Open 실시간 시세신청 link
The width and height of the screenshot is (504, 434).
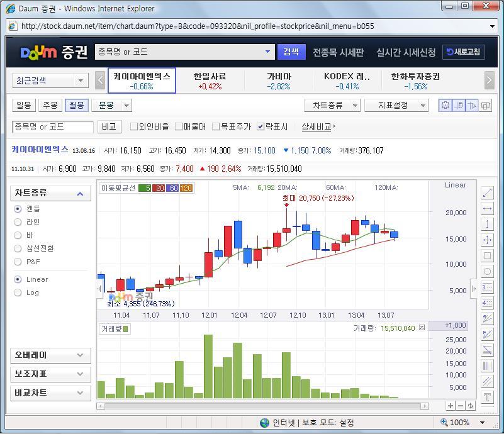406,52
